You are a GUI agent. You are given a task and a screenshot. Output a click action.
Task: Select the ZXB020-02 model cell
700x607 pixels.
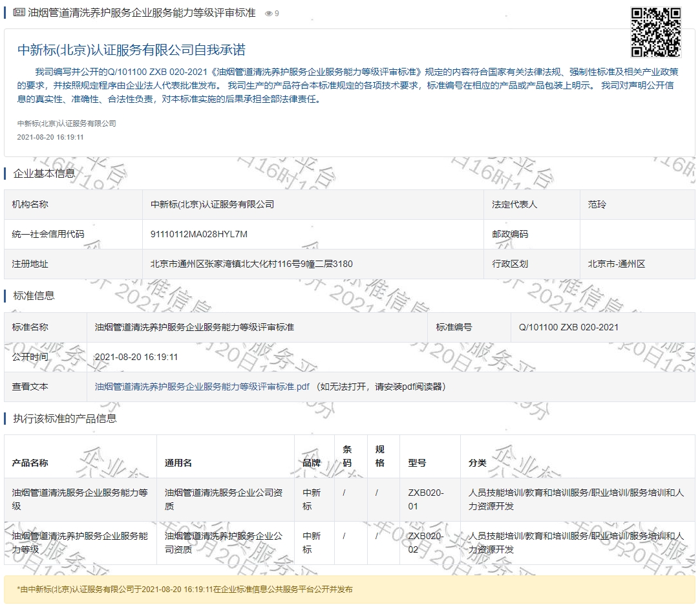pyautogui.click(x=425, y=542)
